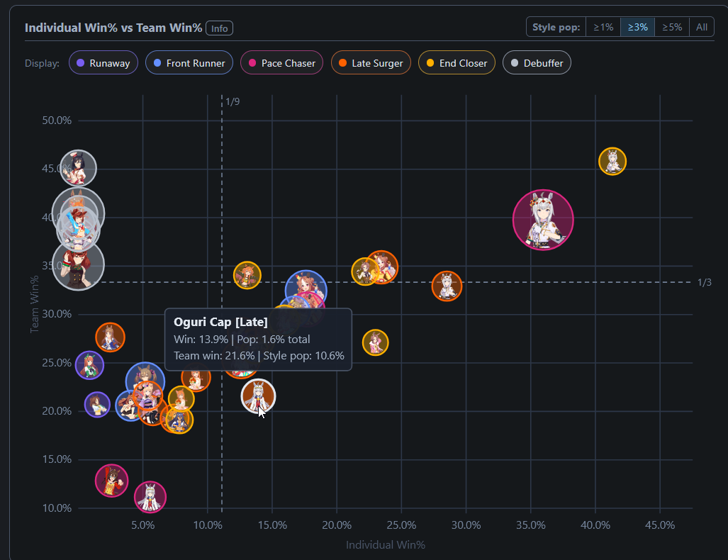Select yellow End Closer bubble near 27% team win

[x=375, y=342]
